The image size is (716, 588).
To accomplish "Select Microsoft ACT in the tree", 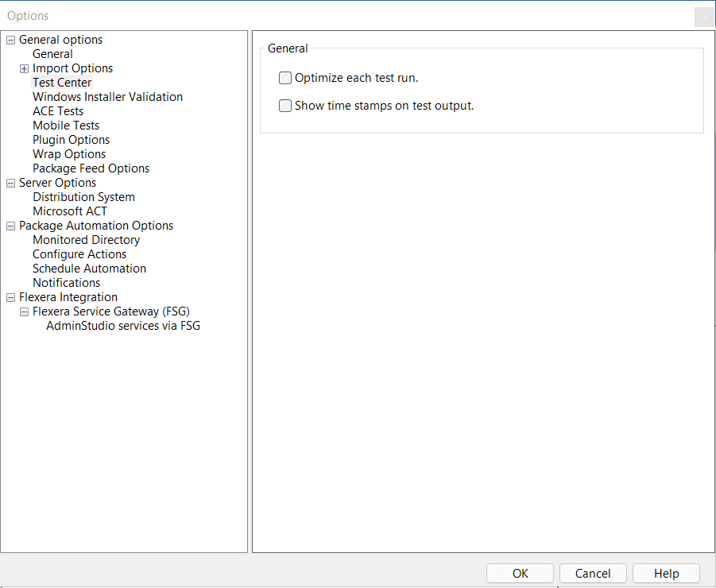I will 70,211.
